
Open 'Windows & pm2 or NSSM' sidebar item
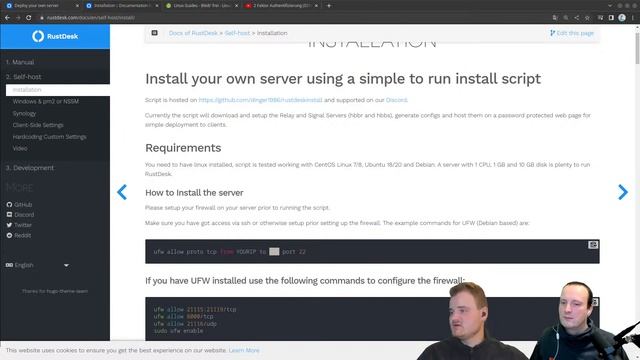[46, 101]
